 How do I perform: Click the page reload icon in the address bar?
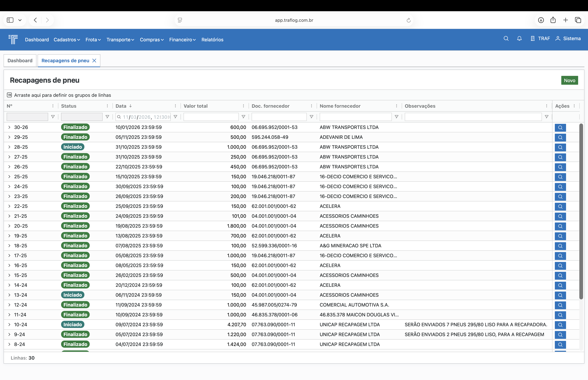click(x=408, y=20)
